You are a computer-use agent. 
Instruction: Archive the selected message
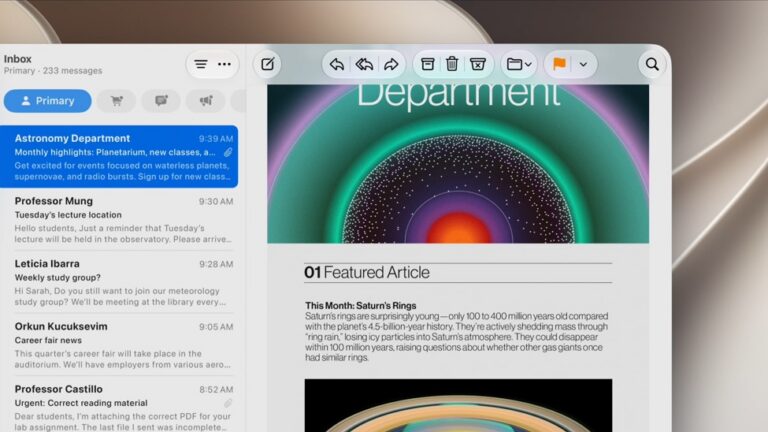click(428, 64)
